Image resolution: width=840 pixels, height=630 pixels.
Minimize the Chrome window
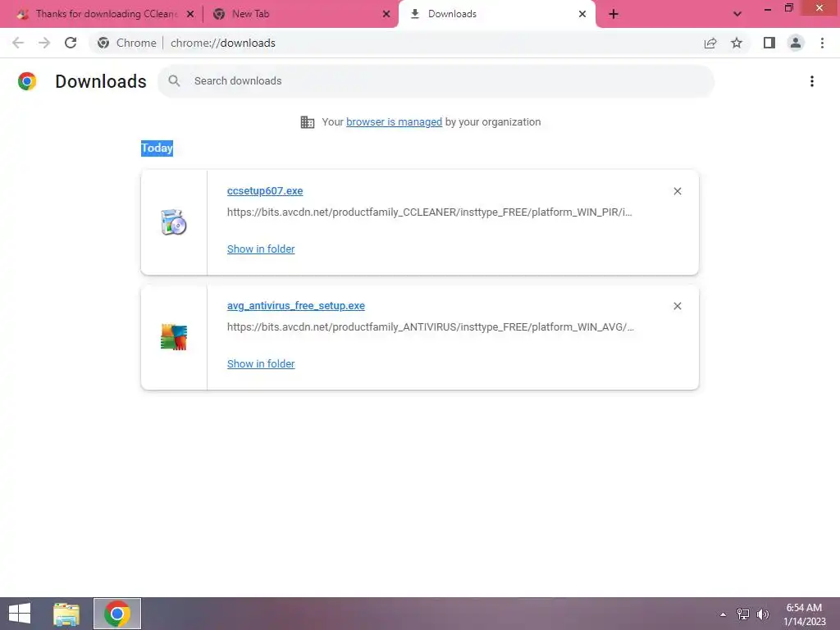click(768, 8)
